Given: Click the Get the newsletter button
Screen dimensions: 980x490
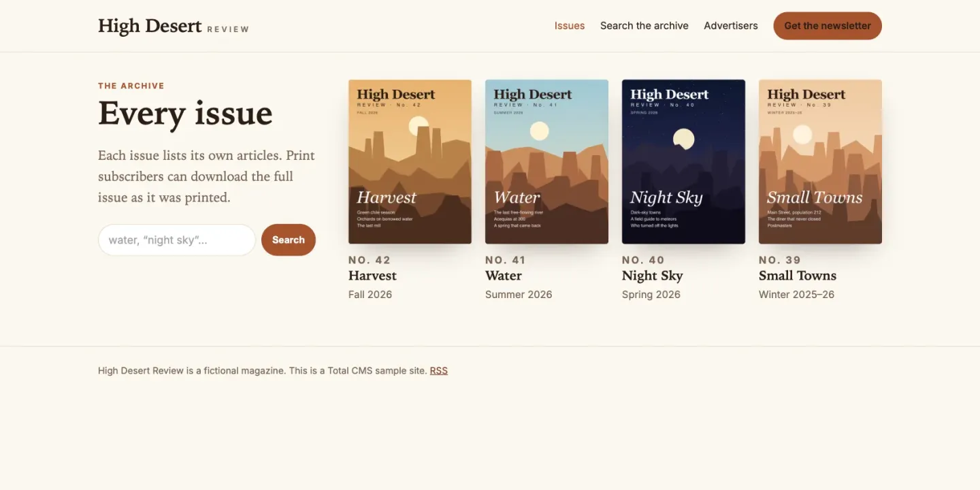Looking at the screenshot, I should (828, 26).
